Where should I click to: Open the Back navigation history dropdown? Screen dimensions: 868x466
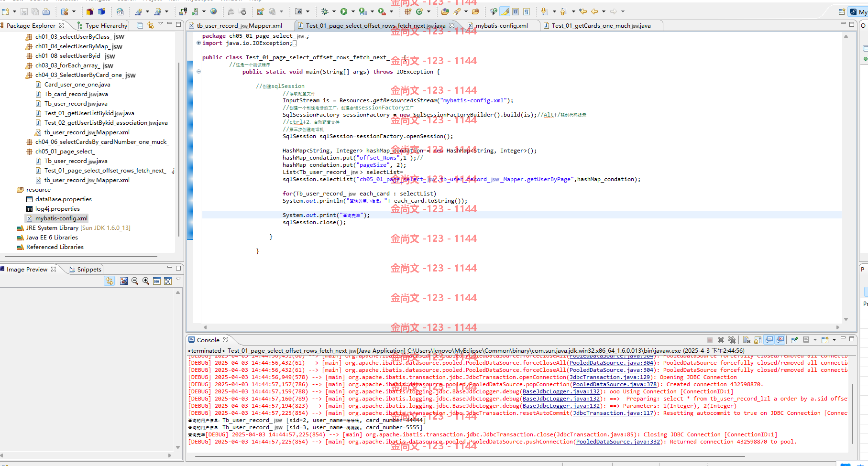pyautogui.click(x=604, y=11)
